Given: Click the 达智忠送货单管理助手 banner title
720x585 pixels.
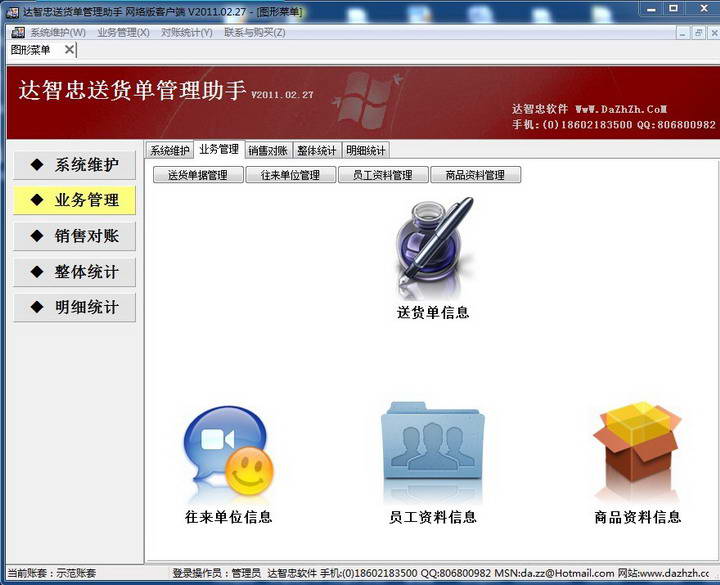Looking at the screenshot, I should click(x=132, y=89).
